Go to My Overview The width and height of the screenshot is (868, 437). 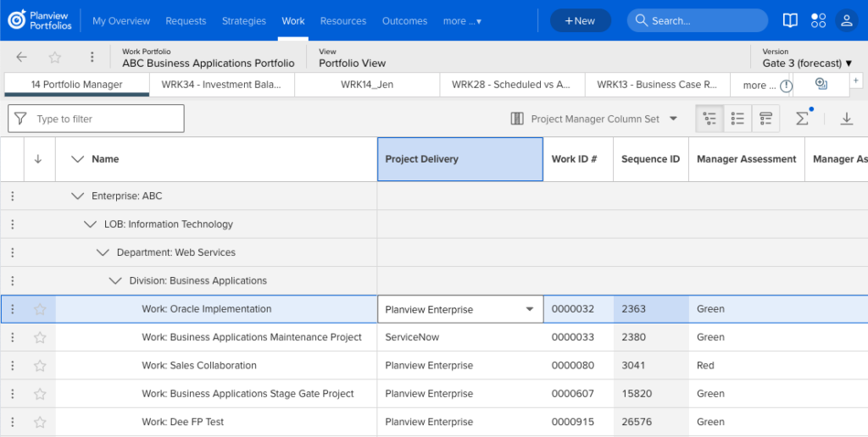click(x=121, y=21)
